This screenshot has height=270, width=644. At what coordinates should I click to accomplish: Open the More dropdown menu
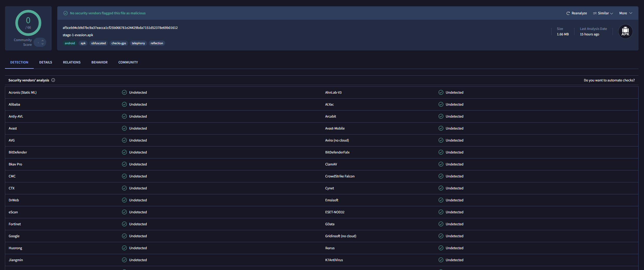[x=626, y=13]
